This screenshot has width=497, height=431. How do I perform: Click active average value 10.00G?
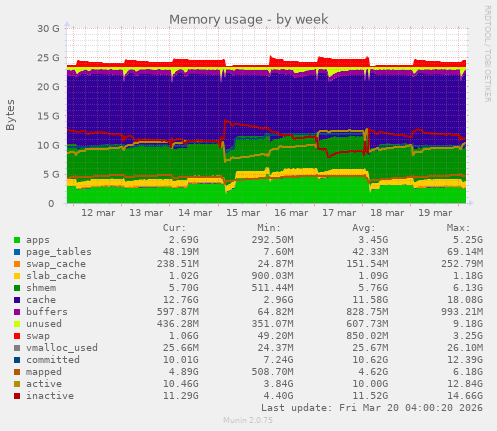[370, 384]
